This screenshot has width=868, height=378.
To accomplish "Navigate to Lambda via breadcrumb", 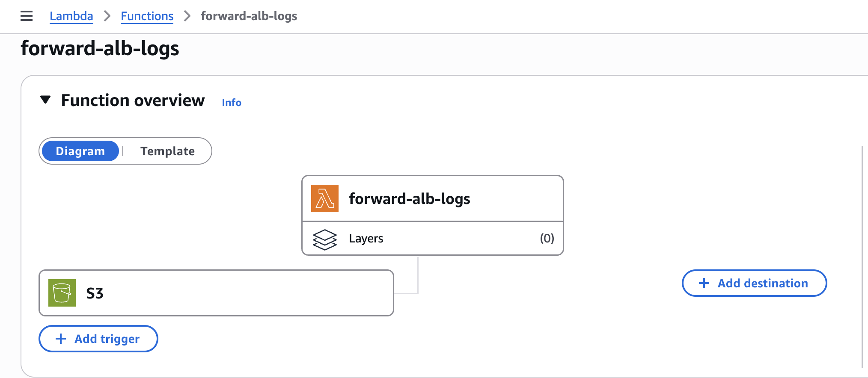I will [x=71, y=16].
